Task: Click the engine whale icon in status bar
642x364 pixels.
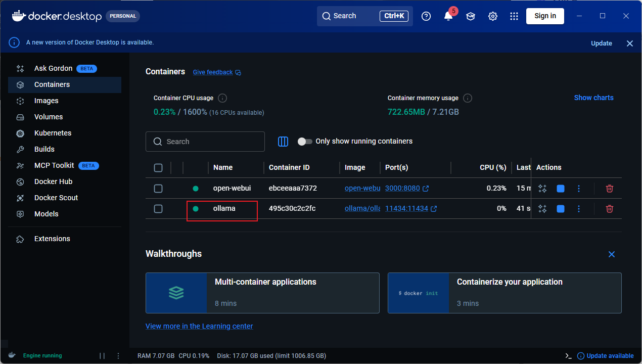Action: pyautogui.click(x=12, y=355)
